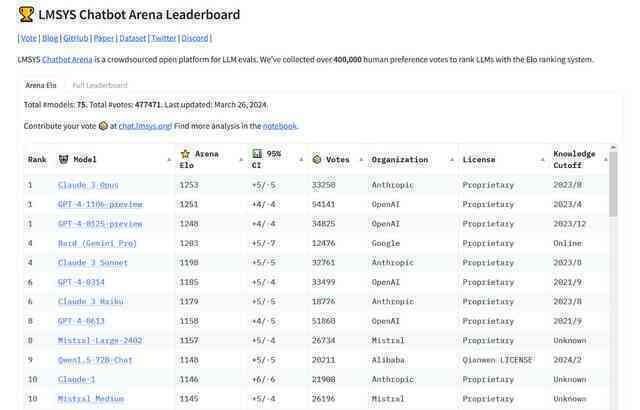The image size is (640, 410).
Task: Select votes value 26734 for Mistral-Large-2402
Action: [324, 340]
